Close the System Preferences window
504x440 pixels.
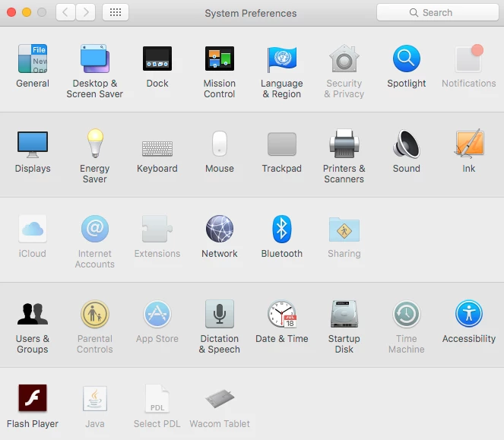tap(11, 12)
